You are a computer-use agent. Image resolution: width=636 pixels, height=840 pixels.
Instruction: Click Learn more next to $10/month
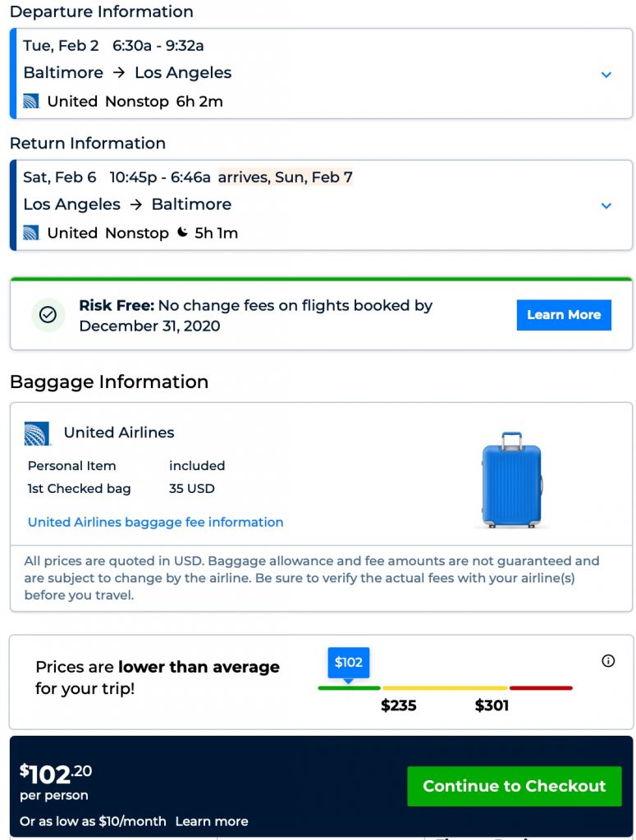pyautogui.click(x=212, y=821)
